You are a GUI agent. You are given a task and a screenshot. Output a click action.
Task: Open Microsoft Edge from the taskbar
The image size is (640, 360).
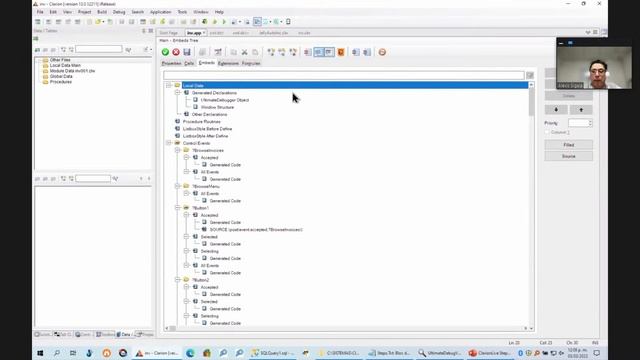click(190, 353)
